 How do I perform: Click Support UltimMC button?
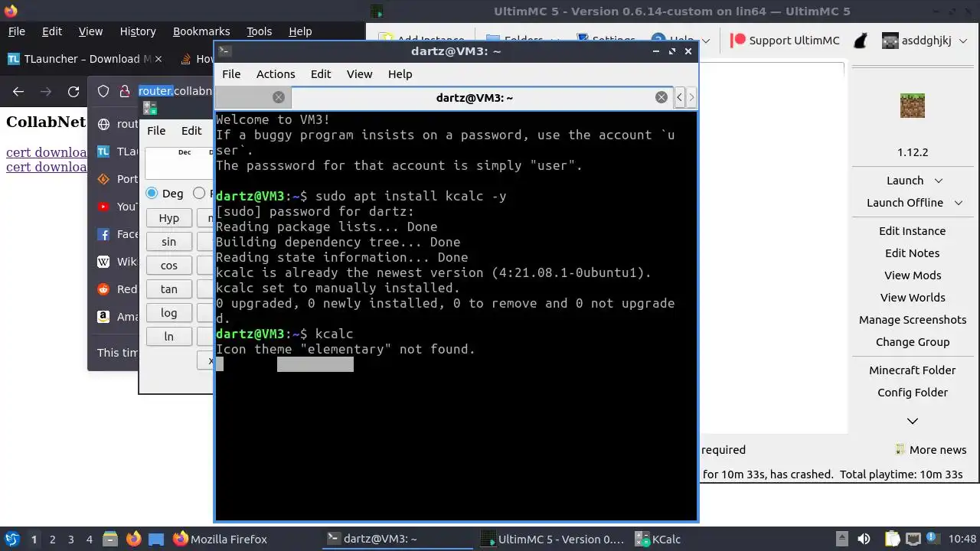click(x=785, y=41)
